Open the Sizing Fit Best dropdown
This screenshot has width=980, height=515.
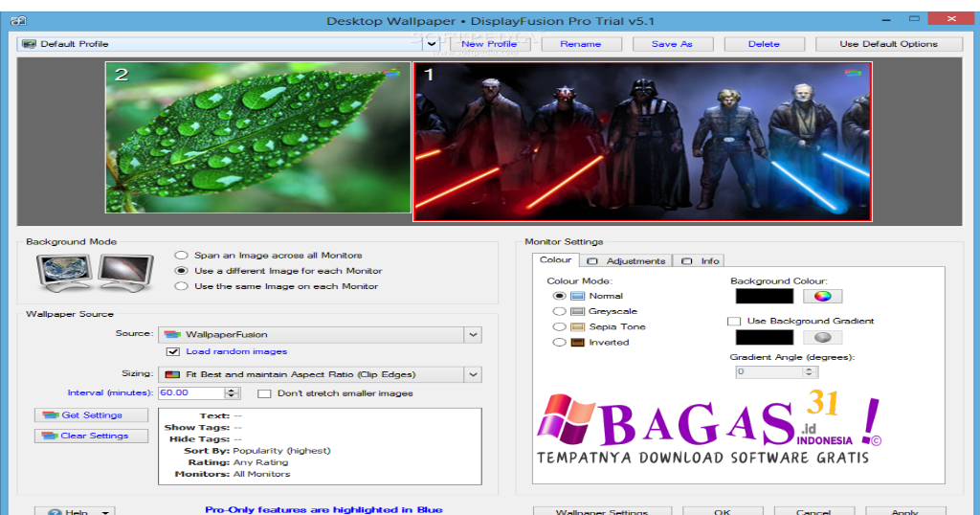(x=473, y=375)
